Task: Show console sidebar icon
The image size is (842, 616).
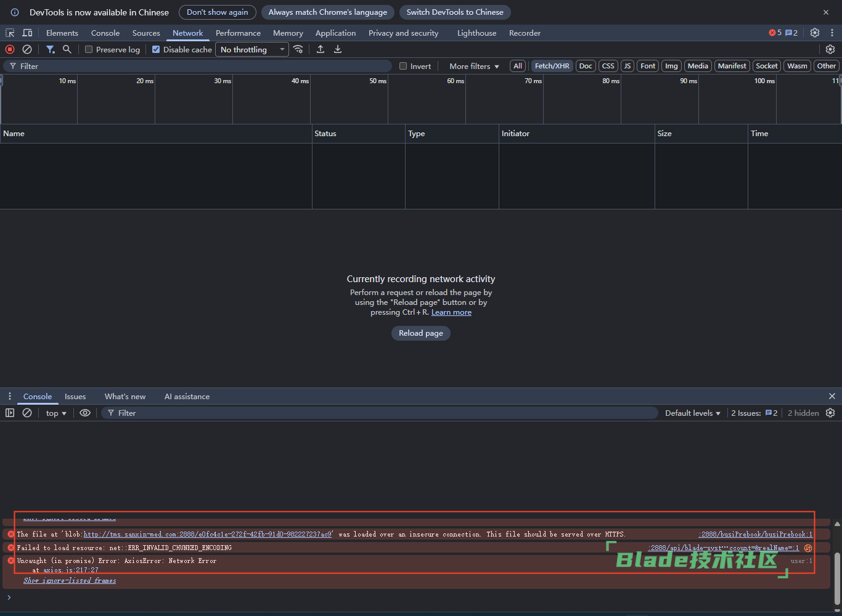Action: point(10,413)
